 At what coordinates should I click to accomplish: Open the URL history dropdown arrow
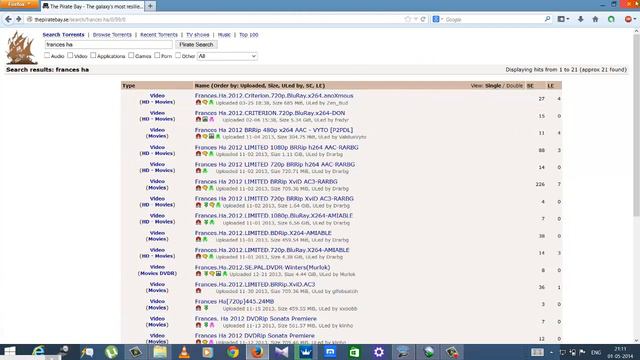(x=416, y=19)
